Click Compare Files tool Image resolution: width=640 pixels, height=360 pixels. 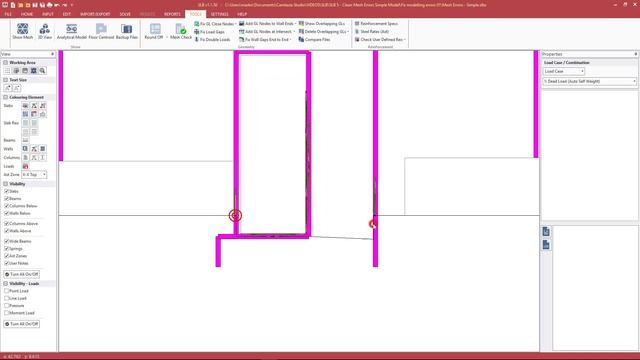[314, 40]
